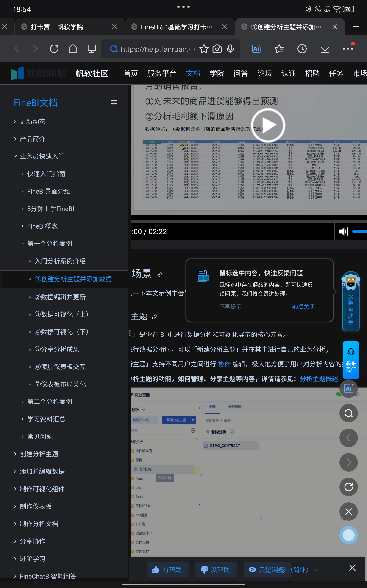Toggle desktop site mode in the toolbar
Viewport: 367px width, 588px height.
[91, 49]
